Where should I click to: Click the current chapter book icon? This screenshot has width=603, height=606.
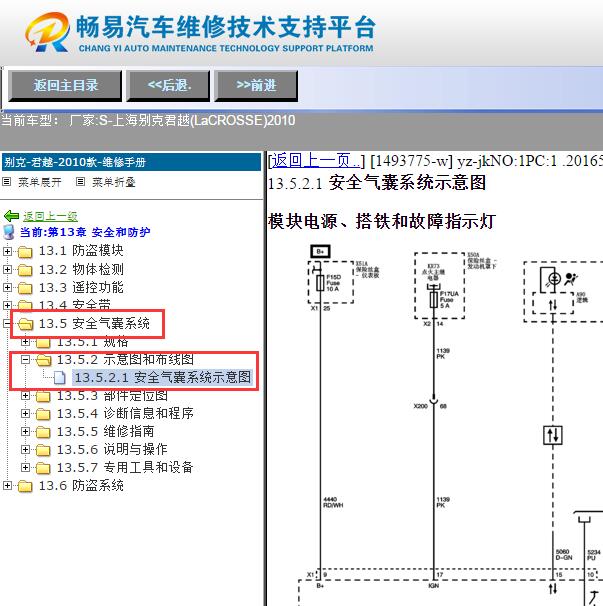pyautogui.click(x=9, y=232)
